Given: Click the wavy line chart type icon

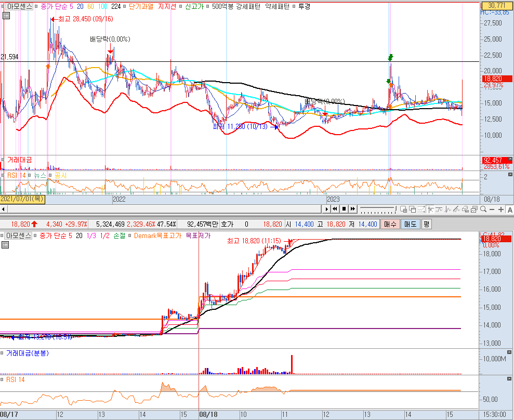Looking at the screenshot, I should pyautogui.click(x=439, y=209).
